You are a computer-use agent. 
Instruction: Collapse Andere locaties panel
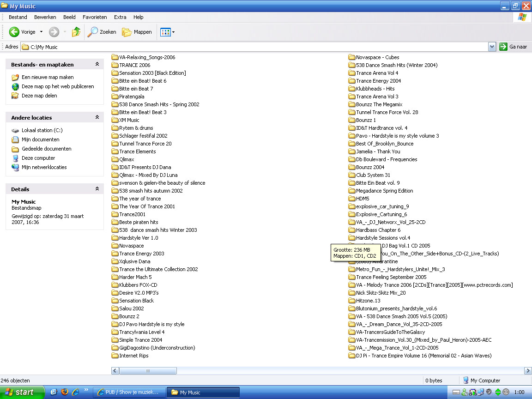pyautogui.click(x=97, y=117)
